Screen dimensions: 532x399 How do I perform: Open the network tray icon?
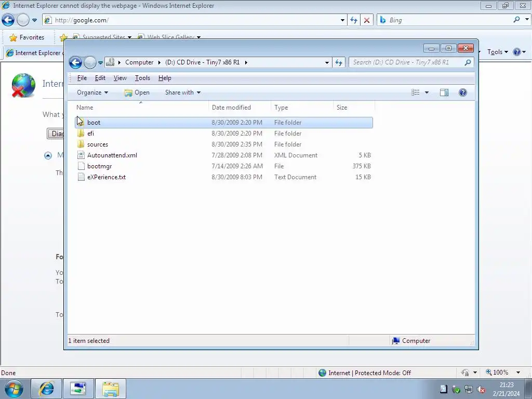(x=469, y=390)
